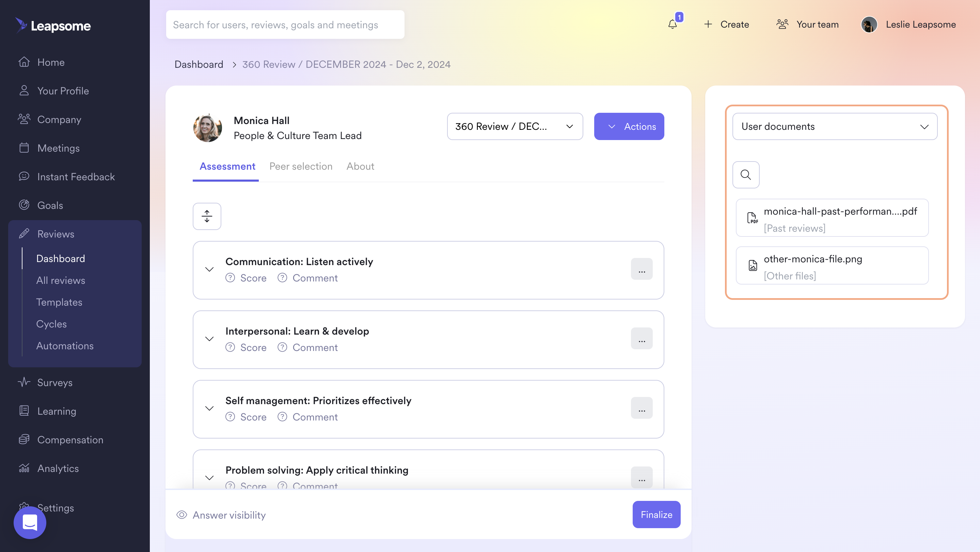Open the User documents dropdown
The height and width of the screenshot is (552, 980).
[x=835, y=126]
